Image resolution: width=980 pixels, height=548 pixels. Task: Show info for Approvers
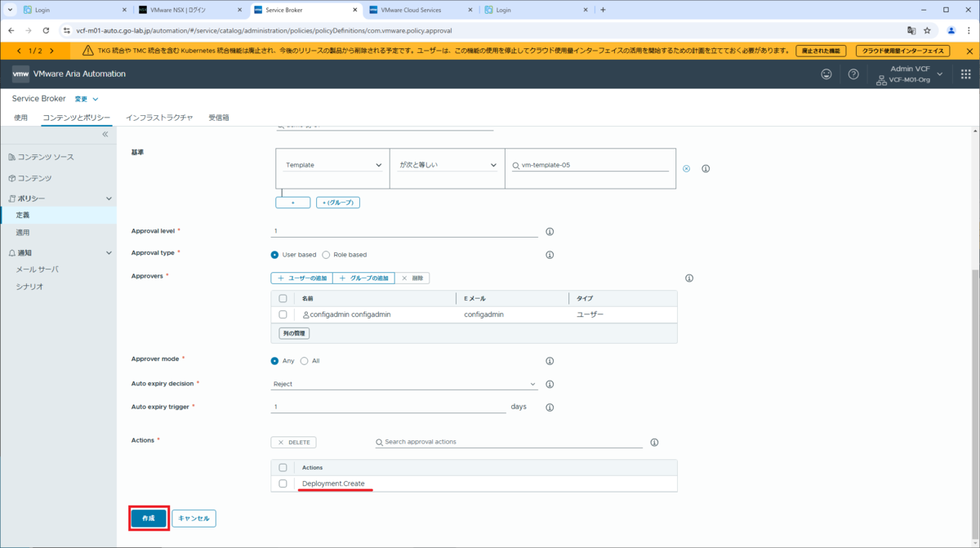point(689,278)
